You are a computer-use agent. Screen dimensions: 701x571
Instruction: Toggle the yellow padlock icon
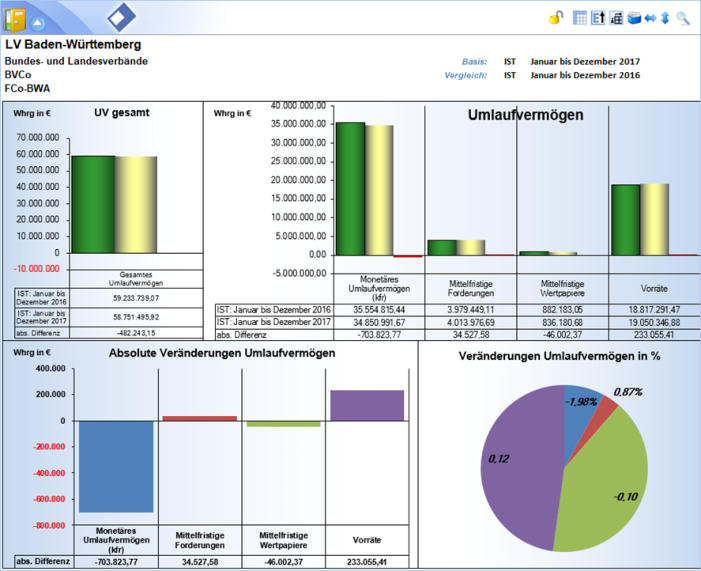click(556, 18)
